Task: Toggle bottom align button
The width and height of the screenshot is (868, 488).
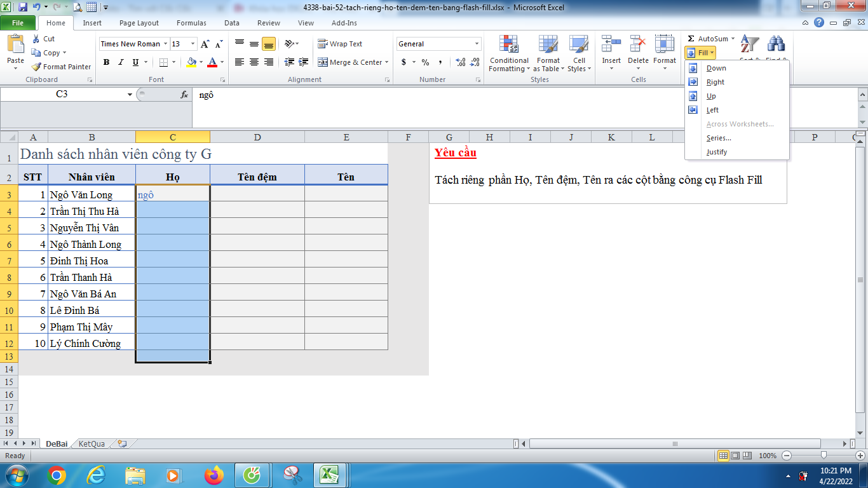Action: tap(269, 44)
